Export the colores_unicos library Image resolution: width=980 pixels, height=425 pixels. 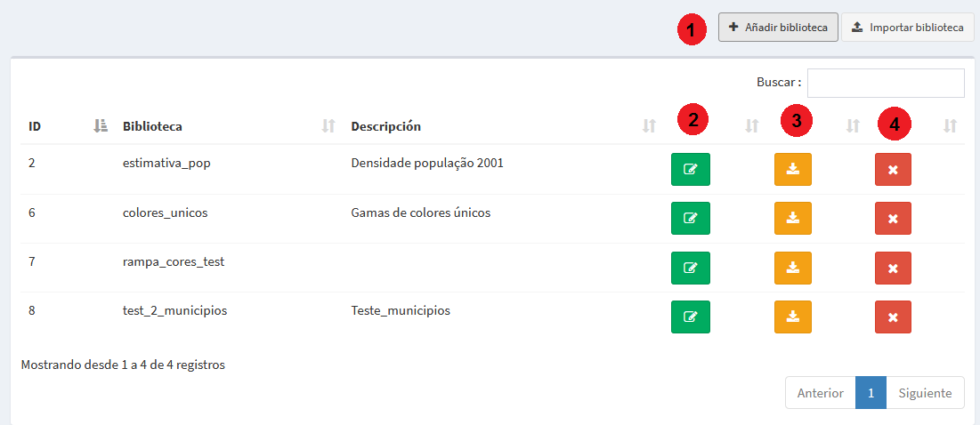click(x=792, y=219)
